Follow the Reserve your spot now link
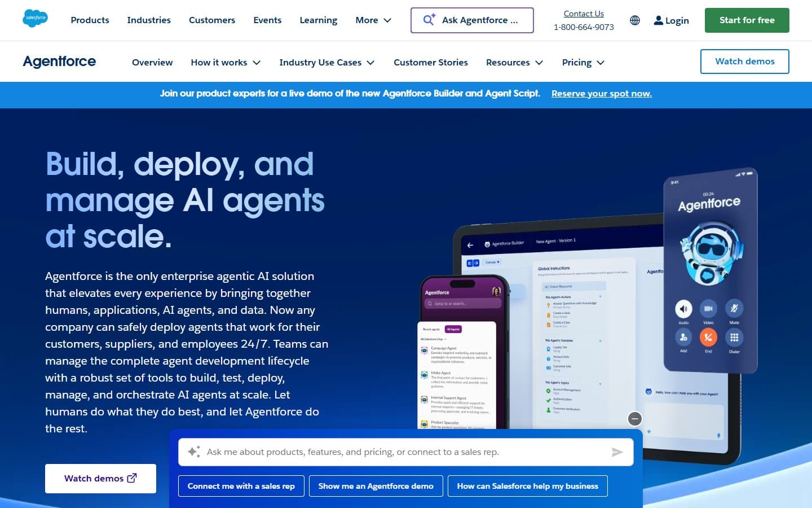The width and height of the screenshot is (812, 508). pos(601,94)
